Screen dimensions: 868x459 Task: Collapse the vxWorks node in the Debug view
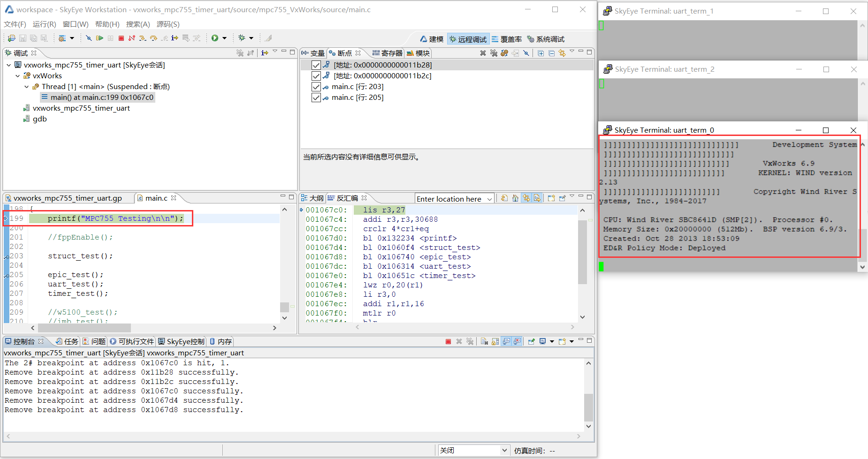click(18, 75)
